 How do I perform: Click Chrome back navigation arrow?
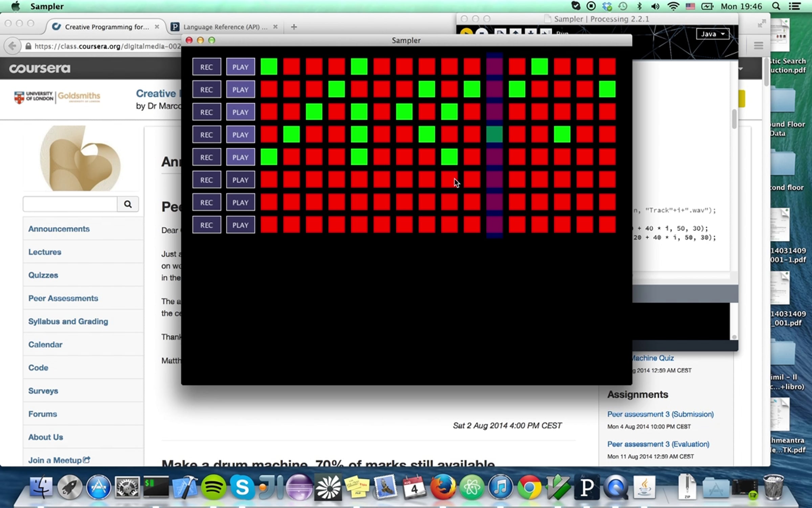(13, 46)
